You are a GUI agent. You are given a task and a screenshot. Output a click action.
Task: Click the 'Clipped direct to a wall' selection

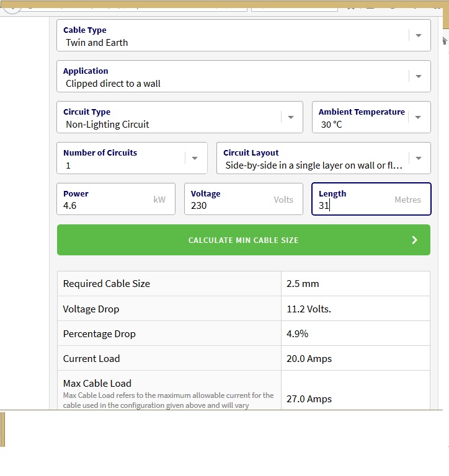coord(113,84)
